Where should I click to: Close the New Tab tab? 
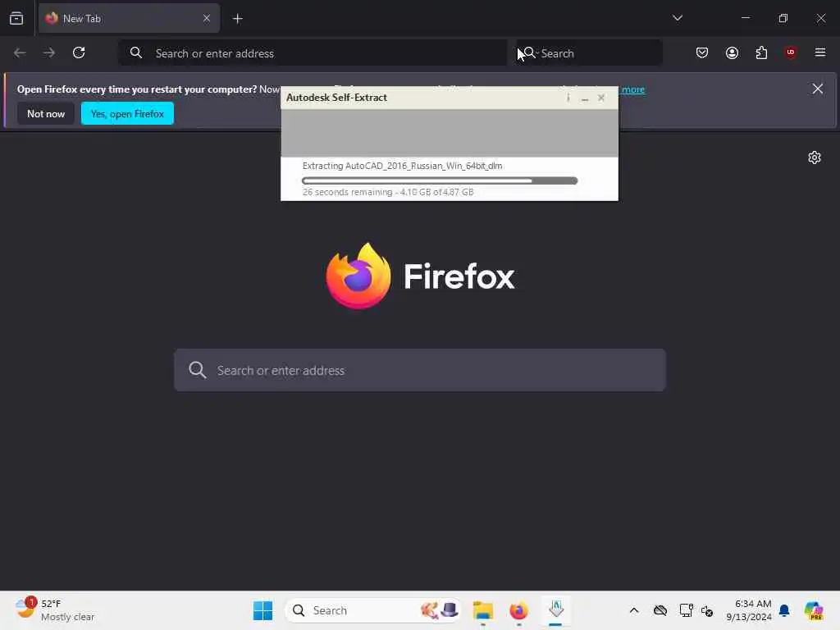coord(206,19)
